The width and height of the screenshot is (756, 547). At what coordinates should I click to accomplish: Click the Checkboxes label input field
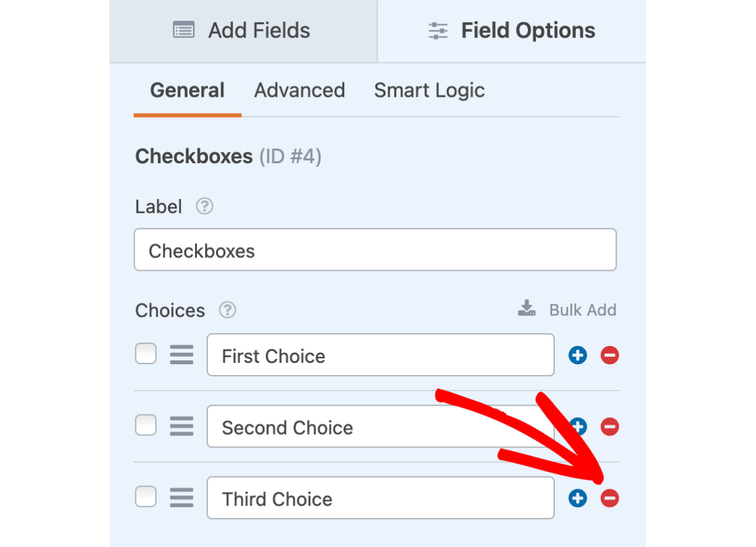click(x=375, y=249)
